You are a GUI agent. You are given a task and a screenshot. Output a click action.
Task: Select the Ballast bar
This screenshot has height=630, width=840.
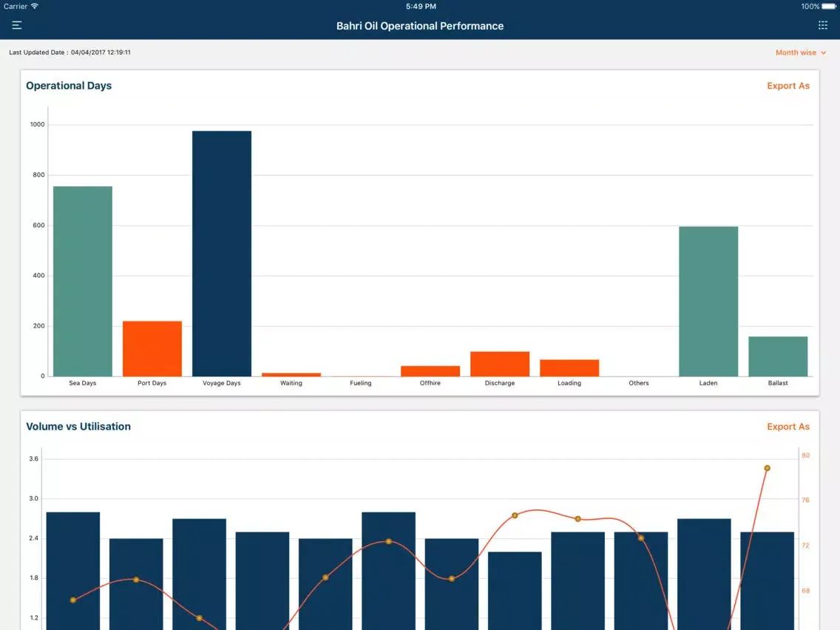[778, 356]
